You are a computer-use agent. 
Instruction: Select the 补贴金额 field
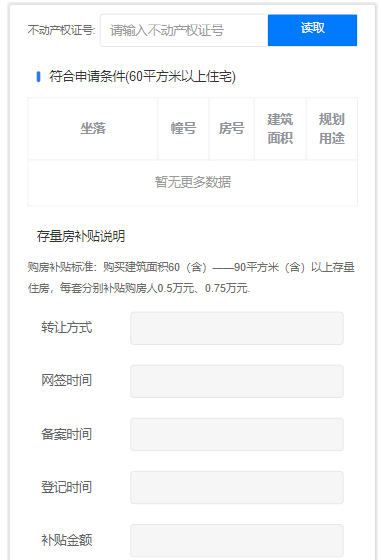(237, 540)
